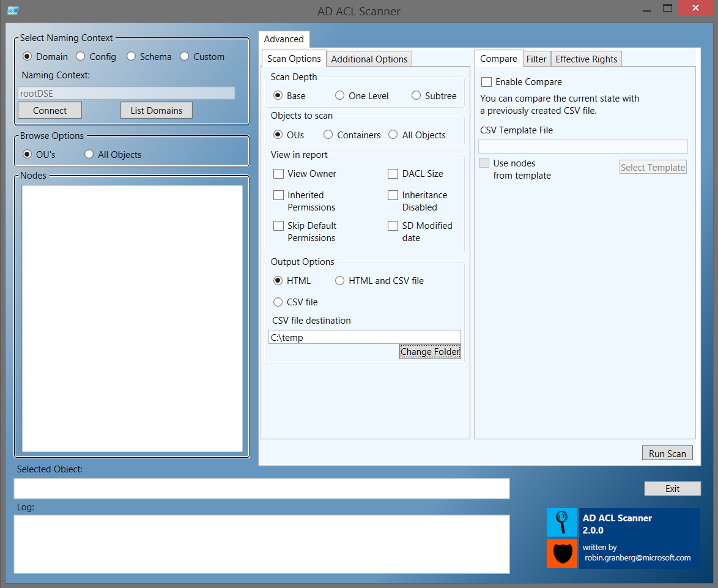Image resolution: width=718 pixels, height=588 pixels.
Task: Switch to the Filter tab
Action: (536, 59)
